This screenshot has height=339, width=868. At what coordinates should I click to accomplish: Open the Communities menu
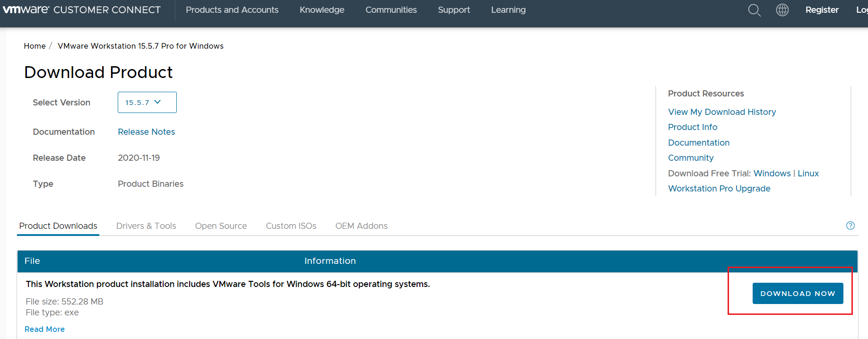pyautogui.click(x=391, y=10)
